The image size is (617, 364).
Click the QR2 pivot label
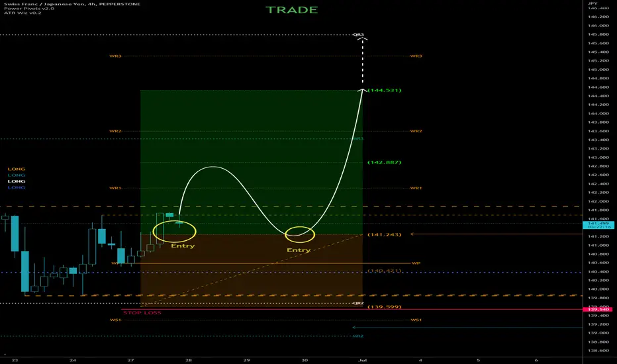(358, 303)
